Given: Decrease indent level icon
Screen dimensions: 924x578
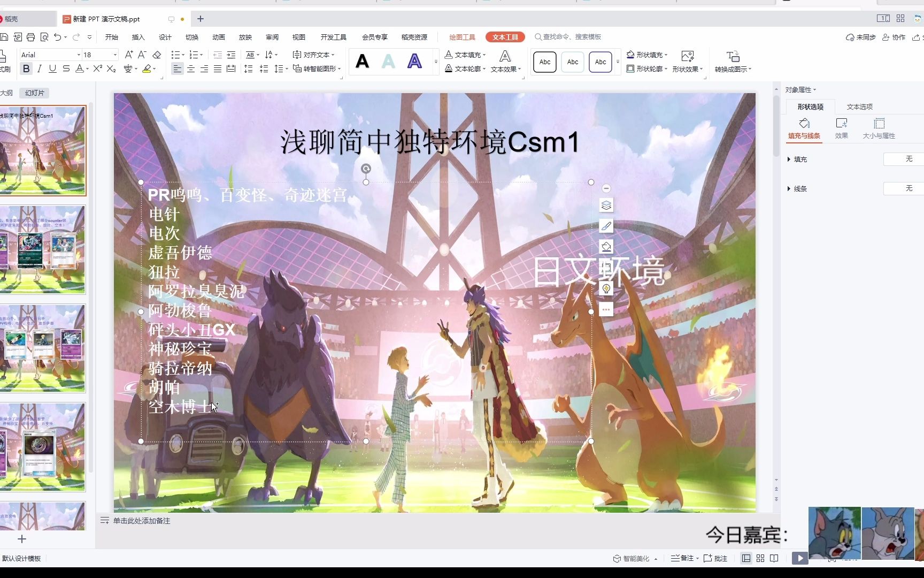Looking at the screenshot, I should (x=218, y=55).
